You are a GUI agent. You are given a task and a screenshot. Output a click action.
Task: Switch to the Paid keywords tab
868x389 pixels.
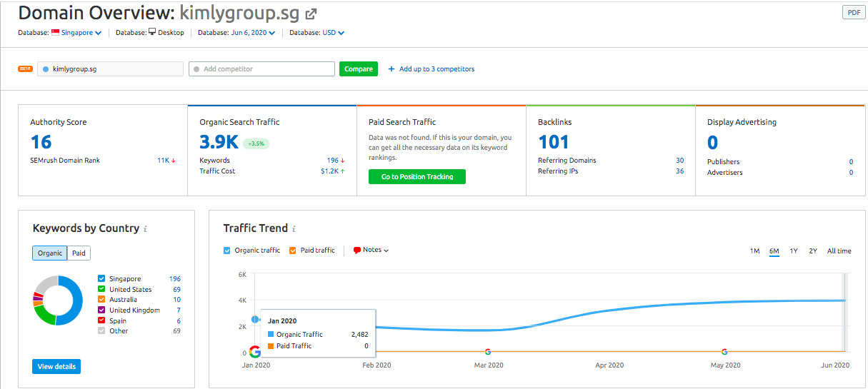pyautogui.click(x=79, y=253)
